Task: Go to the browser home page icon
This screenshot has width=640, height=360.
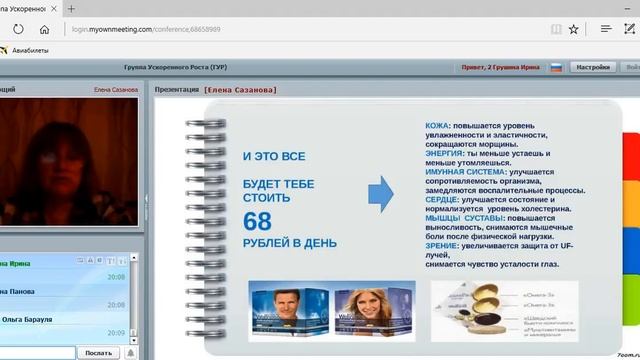Action: click(44, 29)
